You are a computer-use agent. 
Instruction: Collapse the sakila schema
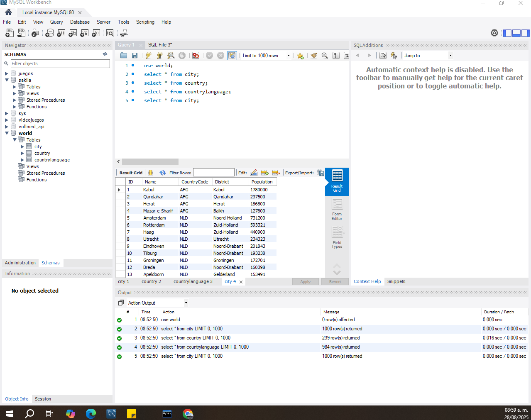(x=7, y=80)
